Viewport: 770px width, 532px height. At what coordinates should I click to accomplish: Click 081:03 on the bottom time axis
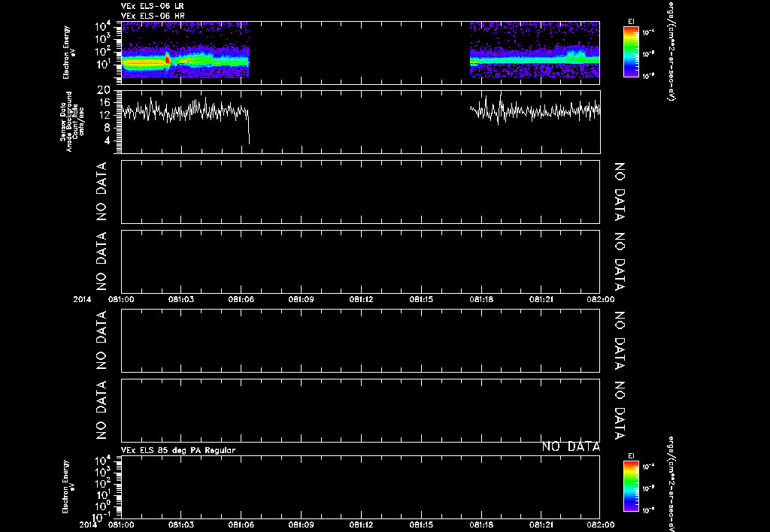181,524
